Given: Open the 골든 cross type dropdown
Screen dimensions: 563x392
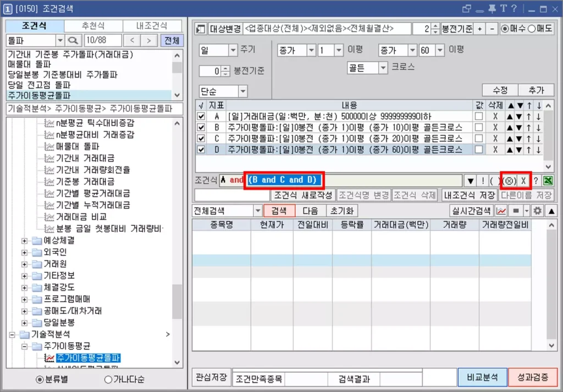Looking at the screenshot, I should coord(383,68).
